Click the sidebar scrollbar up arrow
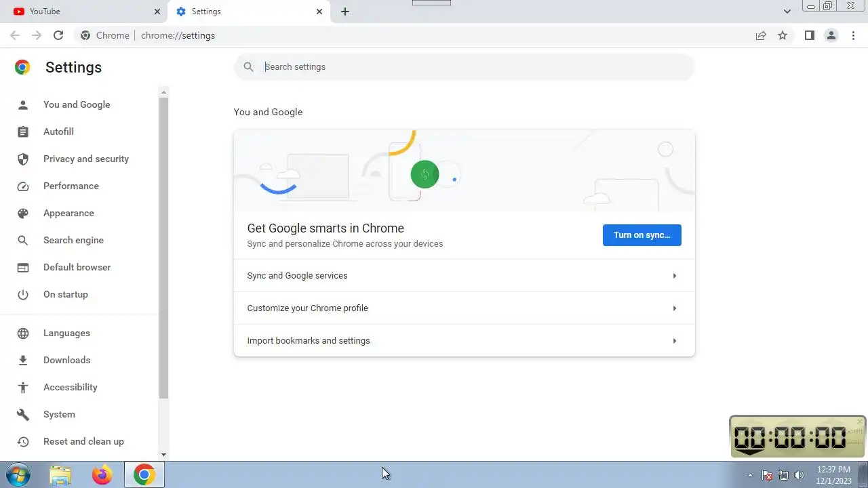Viewport: 868px width, 488px height. coord(163,91)
